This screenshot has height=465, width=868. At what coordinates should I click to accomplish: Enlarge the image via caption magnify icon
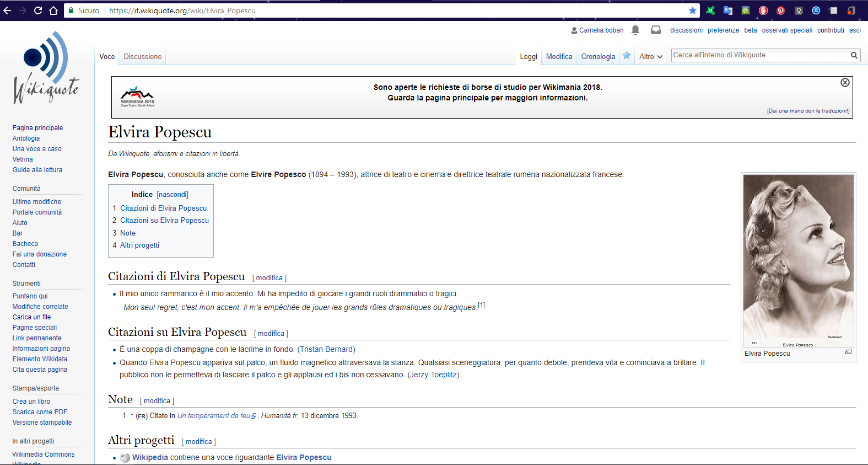pos(848,352)
